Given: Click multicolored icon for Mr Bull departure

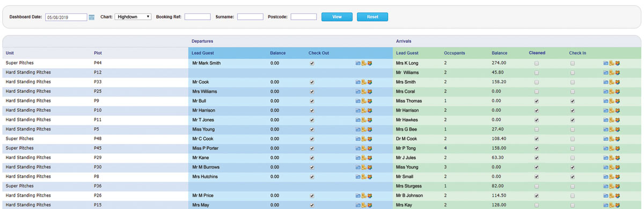Looking at the screenshot, I should pyautogui.click(x=370, y=101).
